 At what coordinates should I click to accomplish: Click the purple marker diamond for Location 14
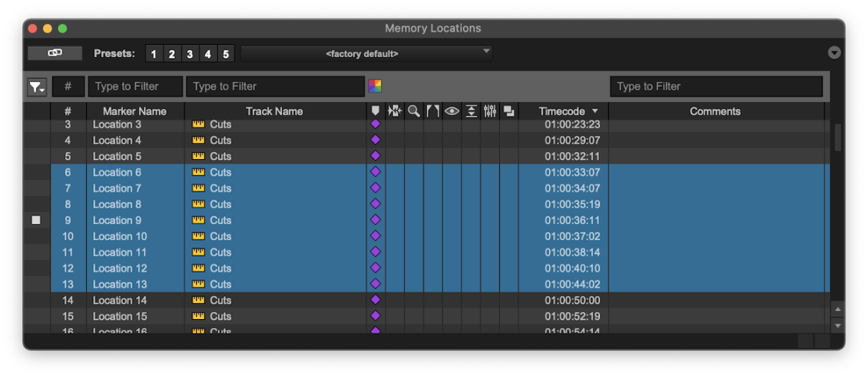tap(375, 300)
